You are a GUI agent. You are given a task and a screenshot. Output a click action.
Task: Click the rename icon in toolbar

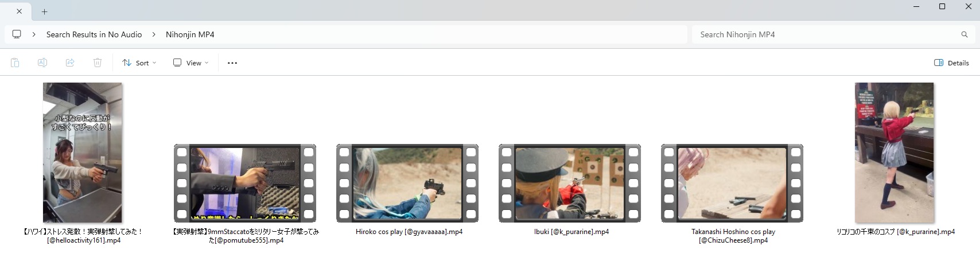(x=42, y=63)
